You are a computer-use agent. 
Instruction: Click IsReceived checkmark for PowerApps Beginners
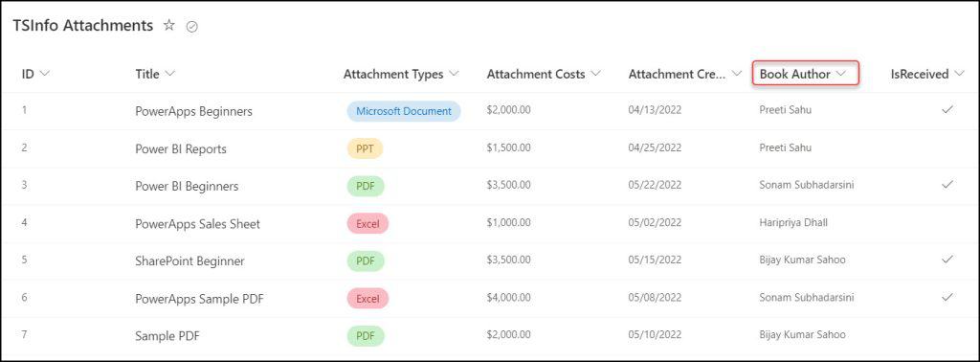[x=947, y=110]
